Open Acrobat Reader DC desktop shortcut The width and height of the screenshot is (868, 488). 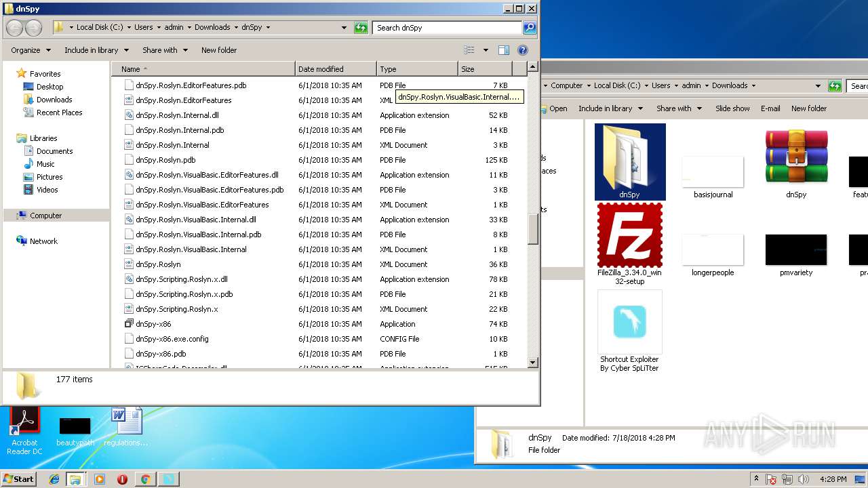(25, 431)
